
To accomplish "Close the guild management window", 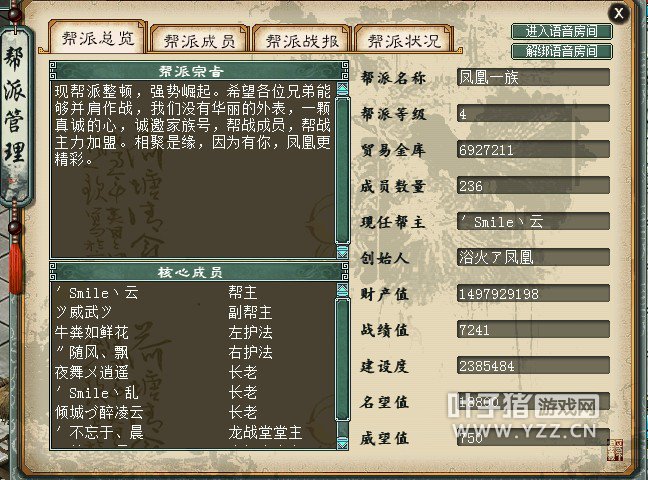I will tap(619, 13).
